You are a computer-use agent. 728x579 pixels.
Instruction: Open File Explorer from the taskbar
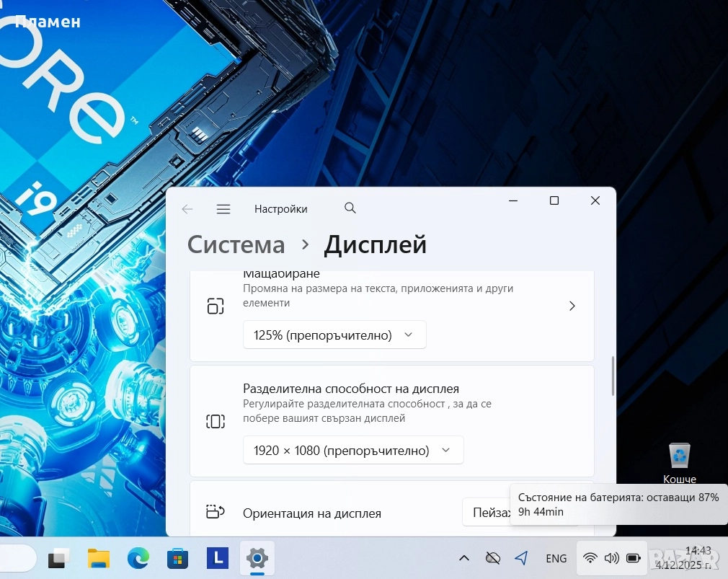(99, 558)
